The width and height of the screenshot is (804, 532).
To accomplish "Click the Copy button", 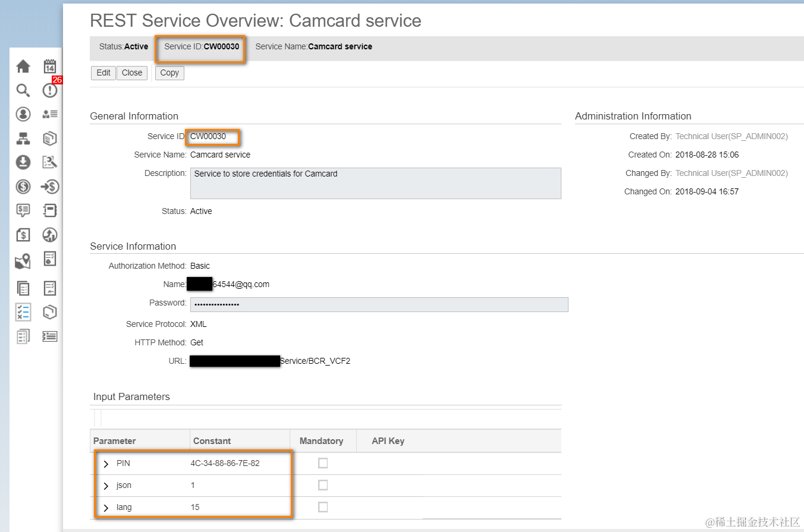I will click(x=169, y=73).
